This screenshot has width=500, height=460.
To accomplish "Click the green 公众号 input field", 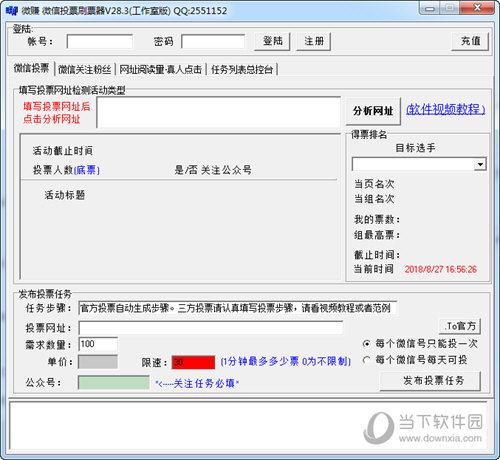I will pyautogui.click(x=114, y=382).
